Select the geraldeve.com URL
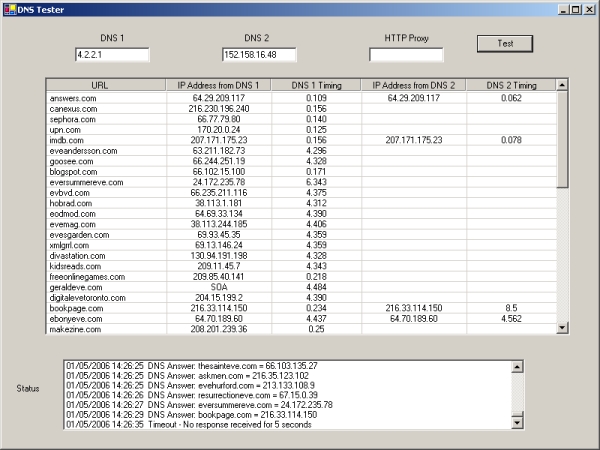The width and height of the screenshot is (600, 450). pos(76,287)
